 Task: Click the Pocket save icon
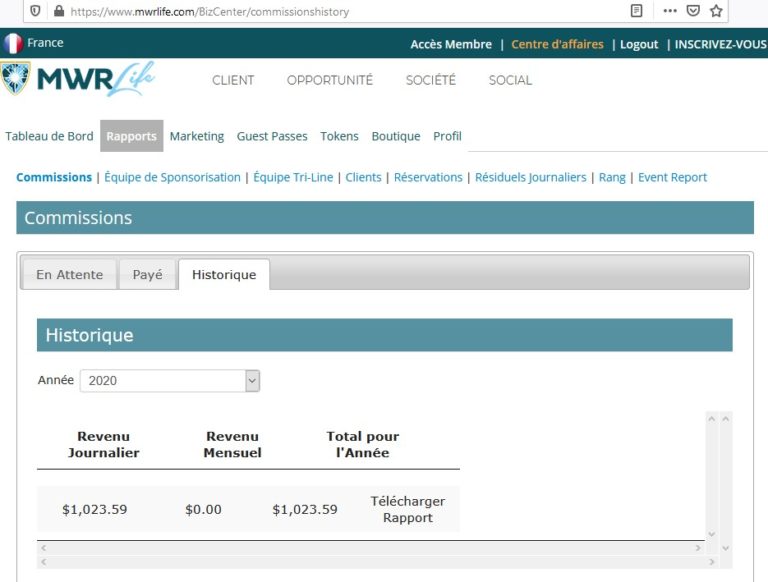click(693, 11)
